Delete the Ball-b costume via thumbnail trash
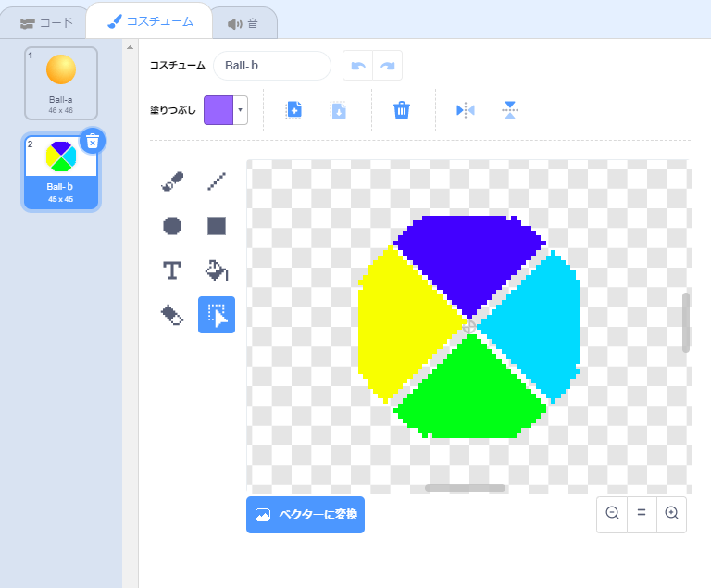This screenshot has width=711, height=588. click(x=93, y=142)
